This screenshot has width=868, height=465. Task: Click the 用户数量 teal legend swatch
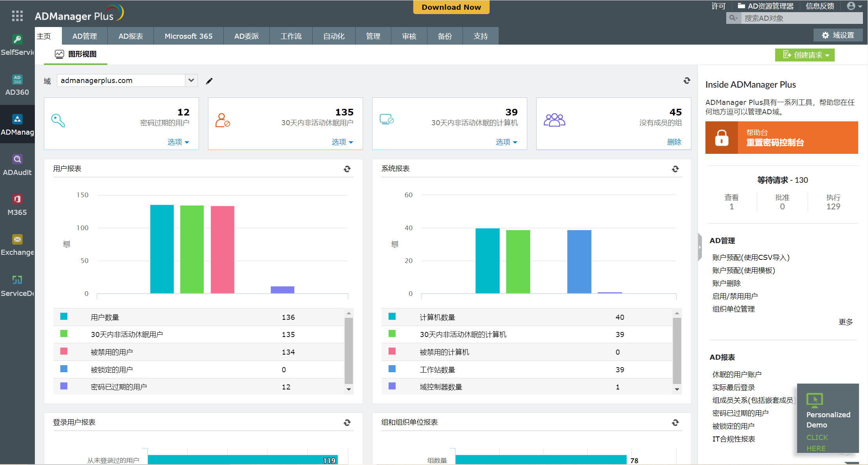64,316
